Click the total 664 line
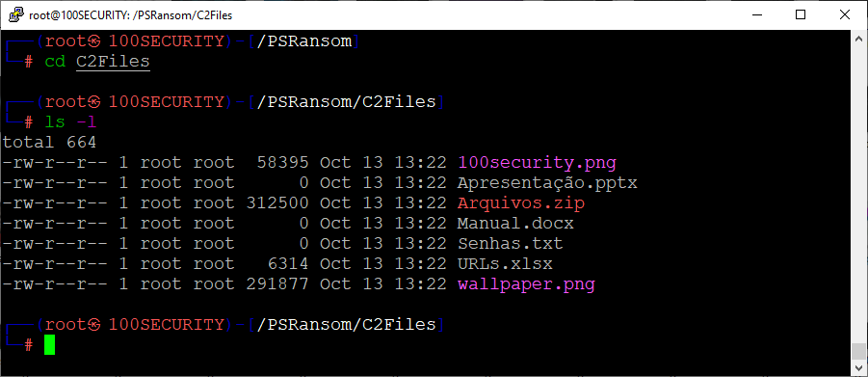The height and width of the screenshot is (377, 868). 49,143
